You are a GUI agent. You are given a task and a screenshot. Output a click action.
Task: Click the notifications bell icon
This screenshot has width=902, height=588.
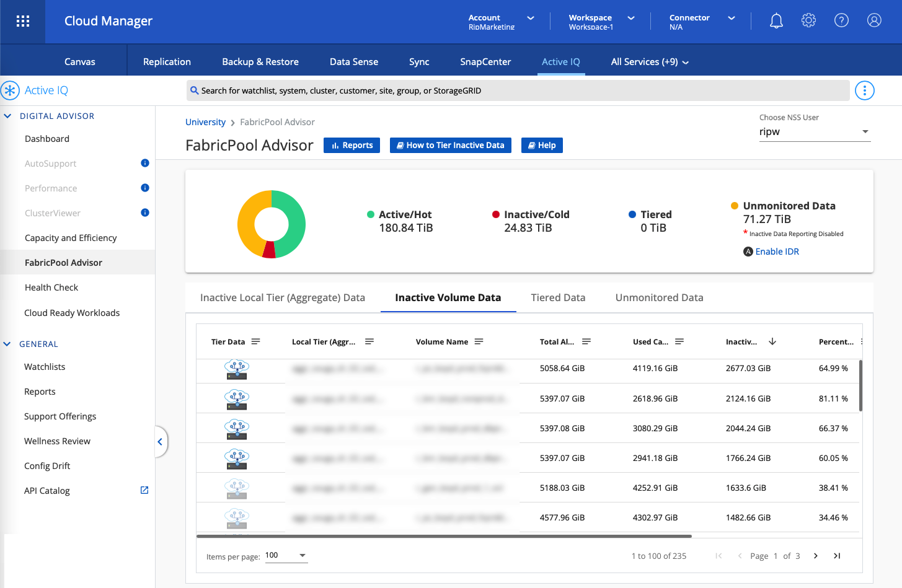776,21
